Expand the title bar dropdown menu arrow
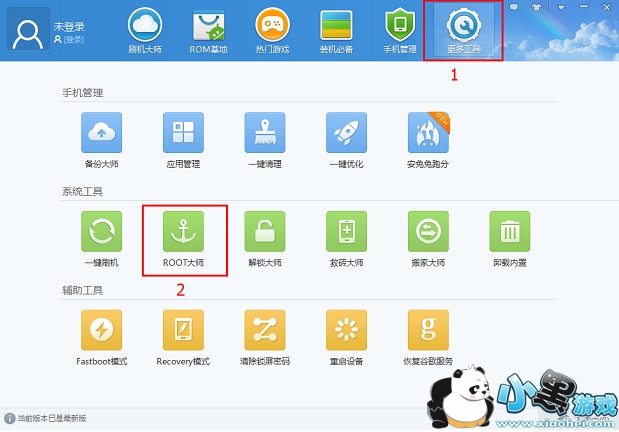 coord(561,7)
